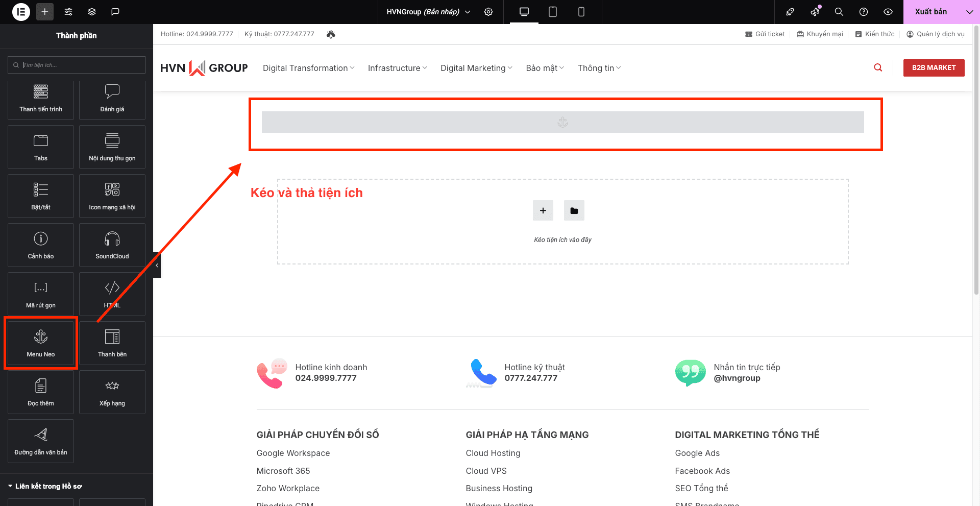
Task: Collapse the Liên kết trong Hồ sơ section
Action: (10, 486)
